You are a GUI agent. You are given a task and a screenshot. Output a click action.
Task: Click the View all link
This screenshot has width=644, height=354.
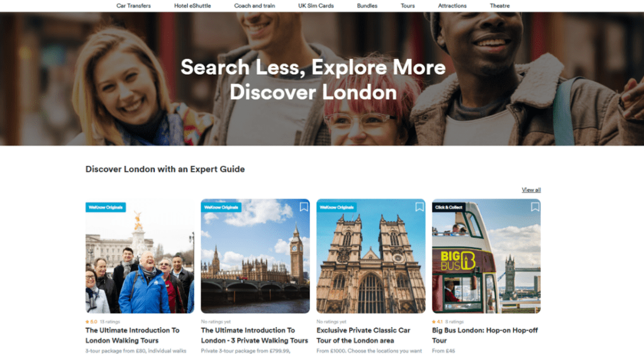pyautogui.click(x=531, y=190)
